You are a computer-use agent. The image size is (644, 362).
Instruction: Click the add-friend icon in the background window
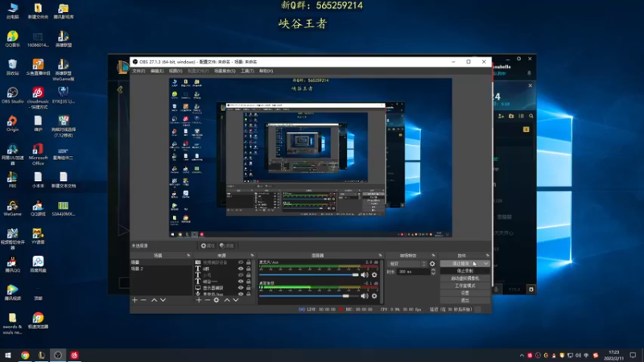(501, 116)
